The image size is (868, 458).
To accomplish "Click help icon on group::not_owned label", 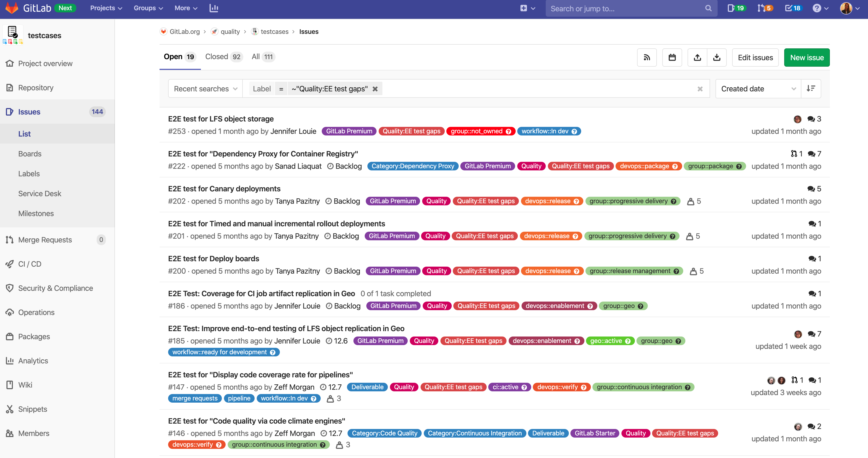I will tap(508, 131).
